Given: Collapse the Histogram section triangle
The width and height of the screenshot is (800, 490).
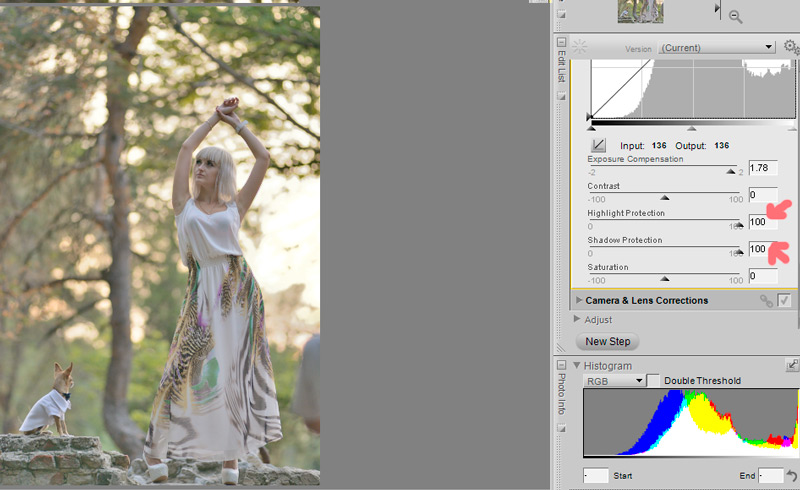Looking at the screenshot, I should click(x=577, y=365).
